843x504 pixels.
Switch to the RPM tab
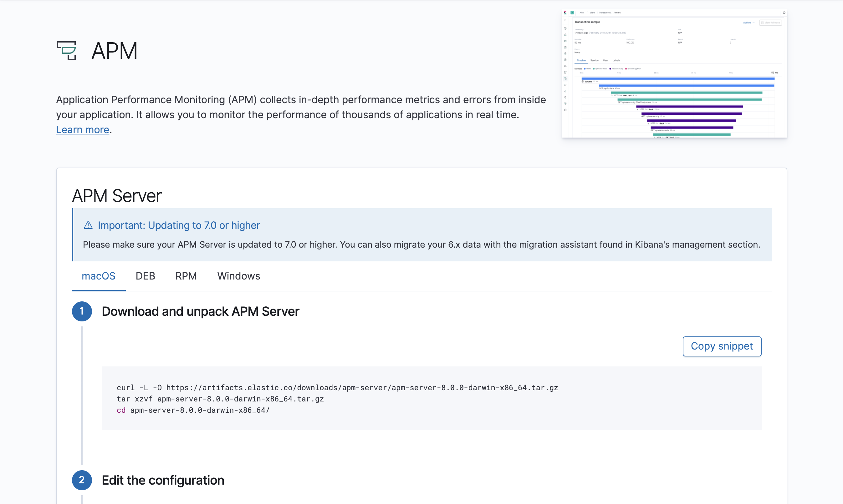(186, 276)
